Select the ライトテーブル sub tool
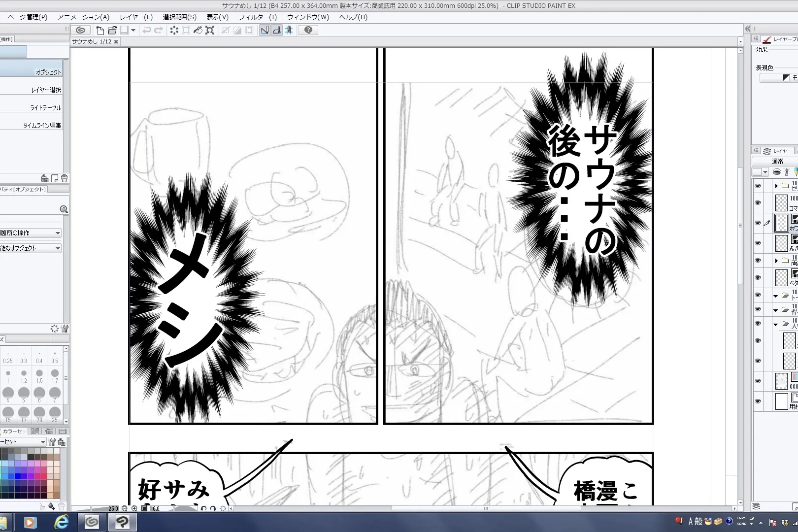 [x=45, y=108]
